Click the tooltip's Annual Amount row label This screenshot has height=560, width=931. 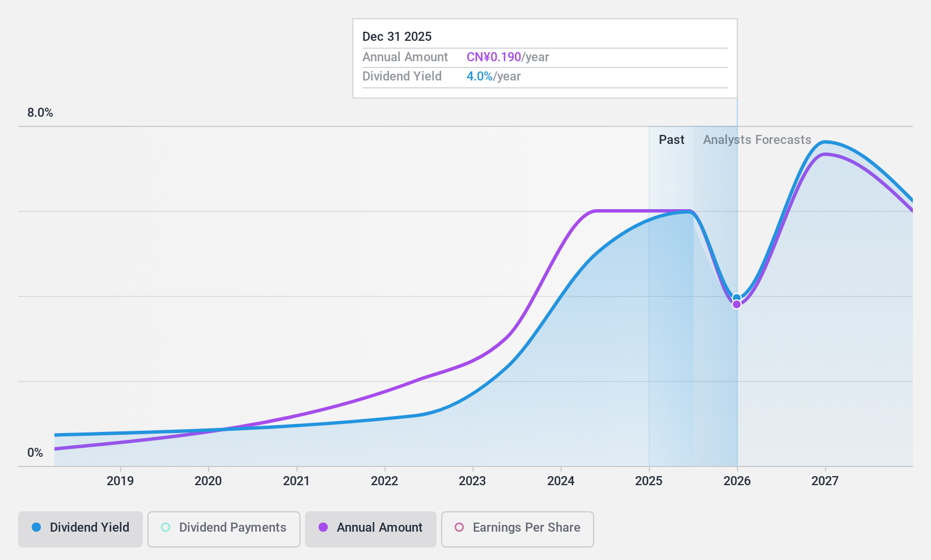pos(405,57)
